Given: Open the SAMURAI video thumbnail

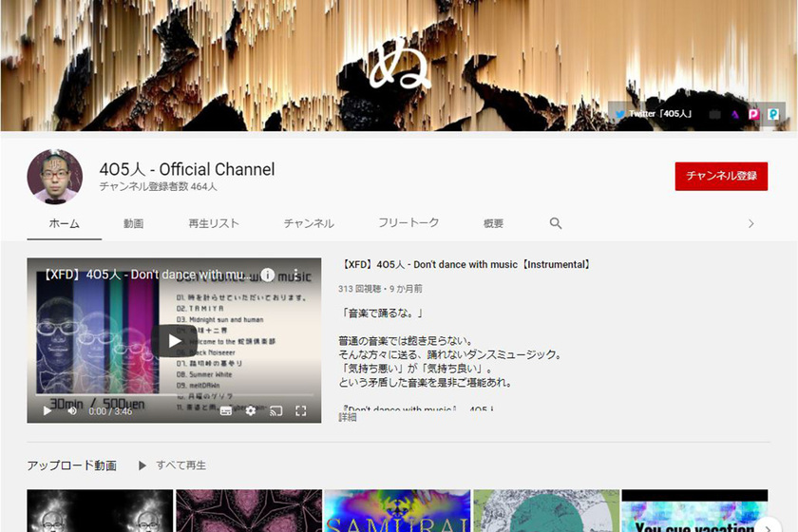Looking at the screenshot, I should 397,513.
